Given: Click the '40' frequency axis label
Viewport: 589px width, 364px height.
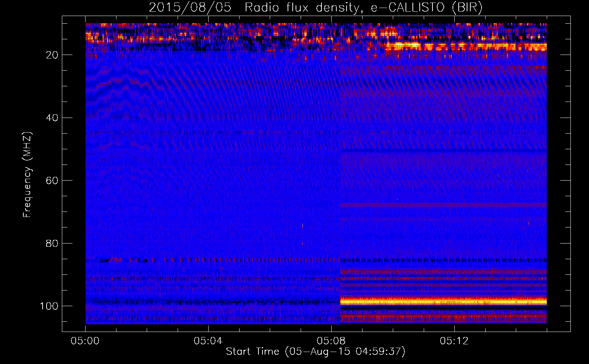Looking at the screenshot, I should click(x=52, y=118).
